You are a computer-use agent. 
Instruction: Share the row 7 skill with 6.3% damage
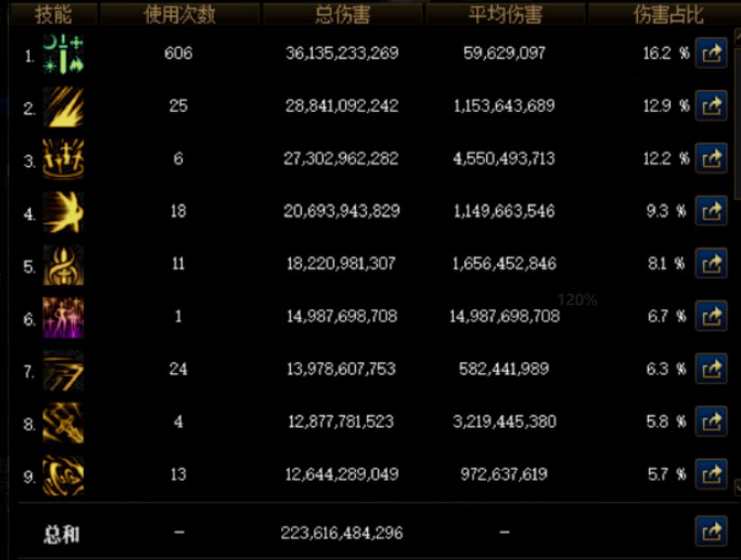point(711,369)
